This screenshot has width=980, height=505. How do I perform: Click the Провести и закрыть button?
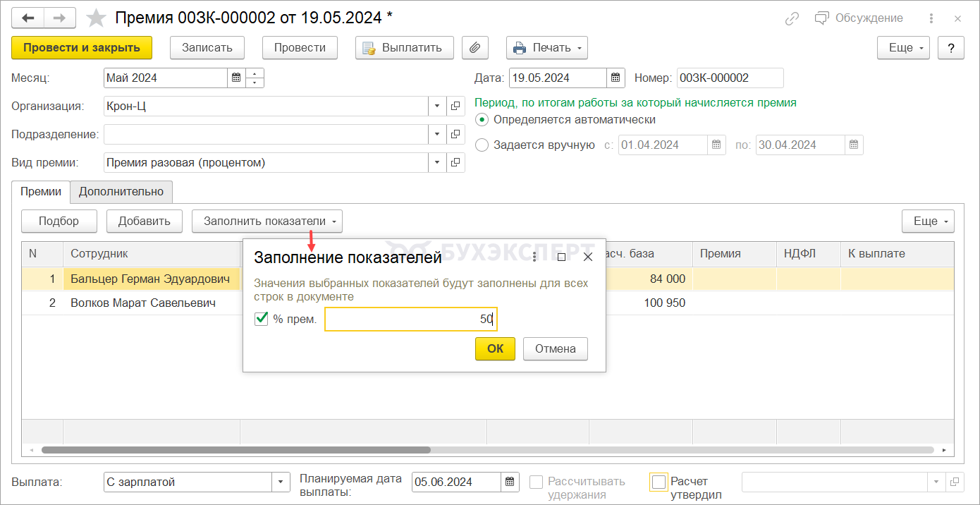pos(82,48)
